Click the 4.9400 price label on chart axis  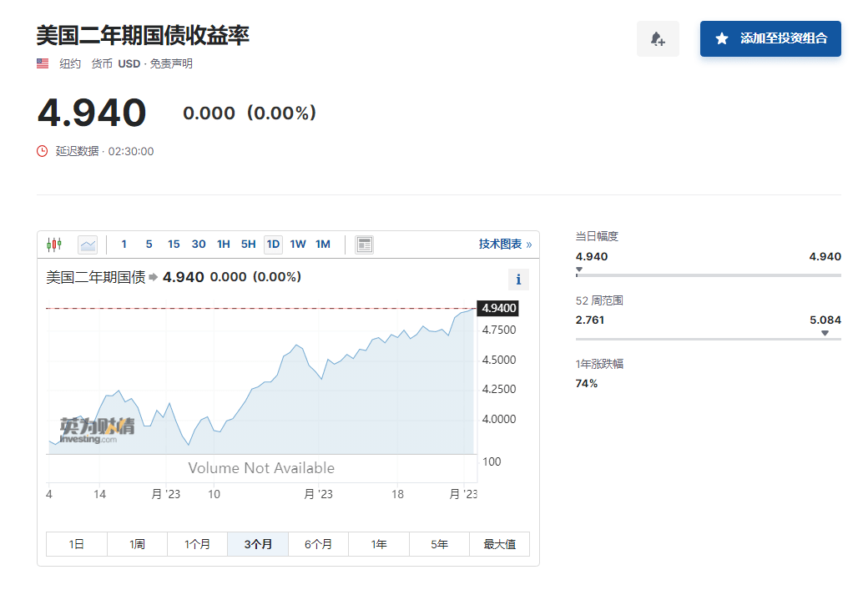498,308
